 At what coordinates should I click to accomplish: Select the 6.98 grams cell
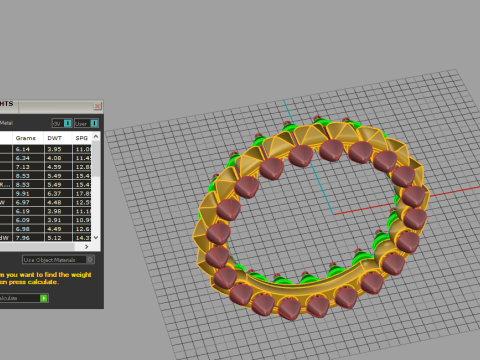point(28,229)
